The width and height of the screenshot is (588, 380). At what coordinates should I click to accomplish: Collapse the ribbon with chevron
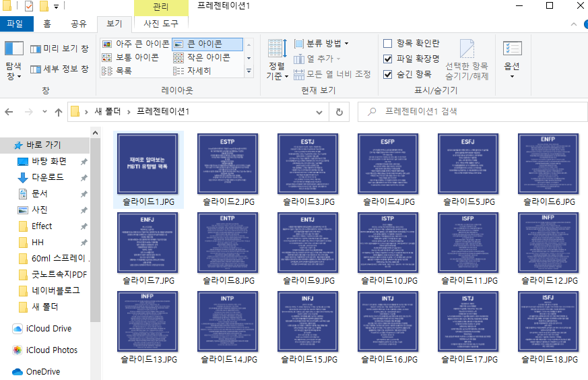574,24
